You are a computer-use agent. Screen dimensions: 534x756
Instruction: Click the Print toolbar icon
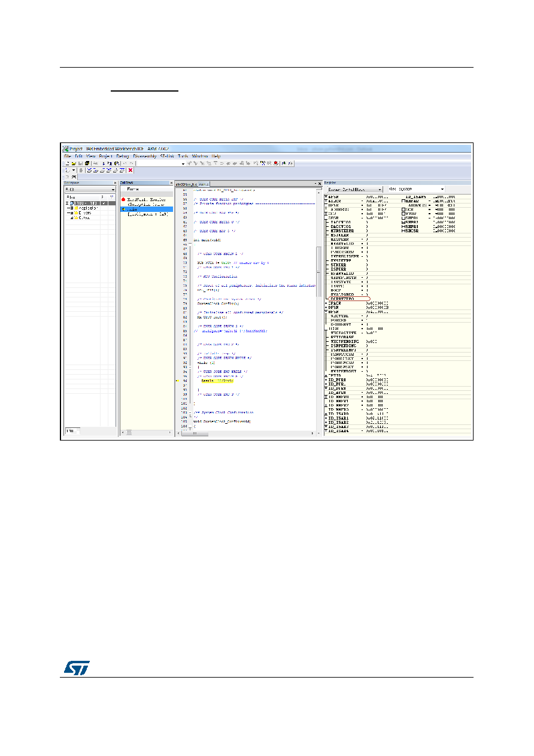click(x=95, y=163)
